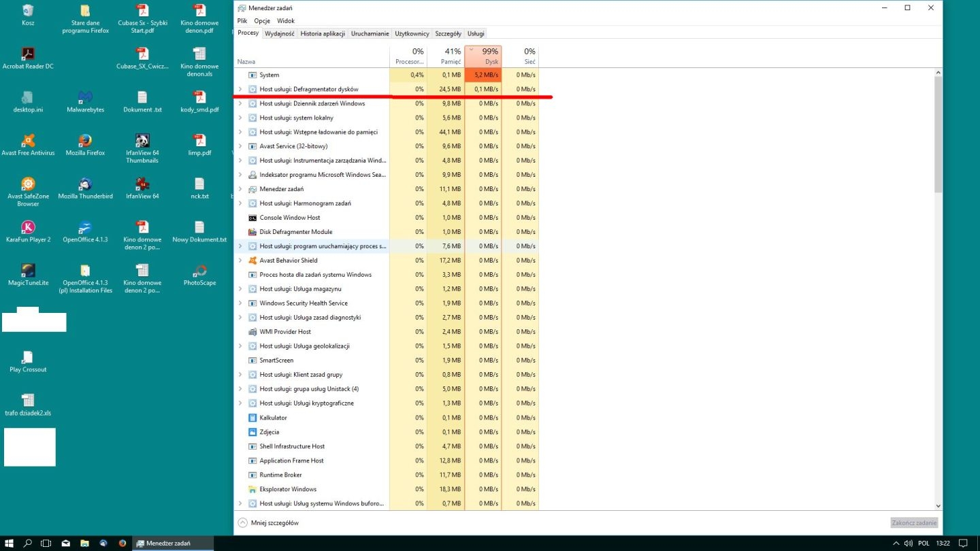Open Windows Start menu
This screenshot has height=551, width=980.
coord(10,543)
